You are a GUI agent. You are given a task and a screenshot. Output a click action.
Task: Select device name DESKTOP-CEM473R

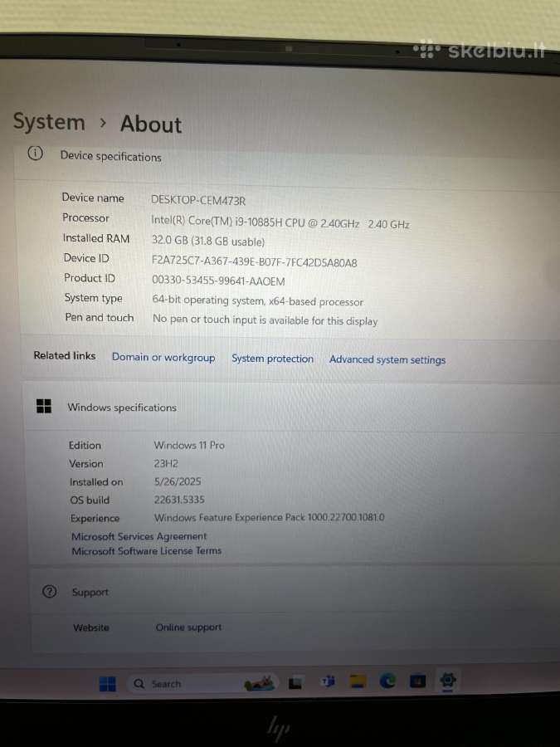198,200
